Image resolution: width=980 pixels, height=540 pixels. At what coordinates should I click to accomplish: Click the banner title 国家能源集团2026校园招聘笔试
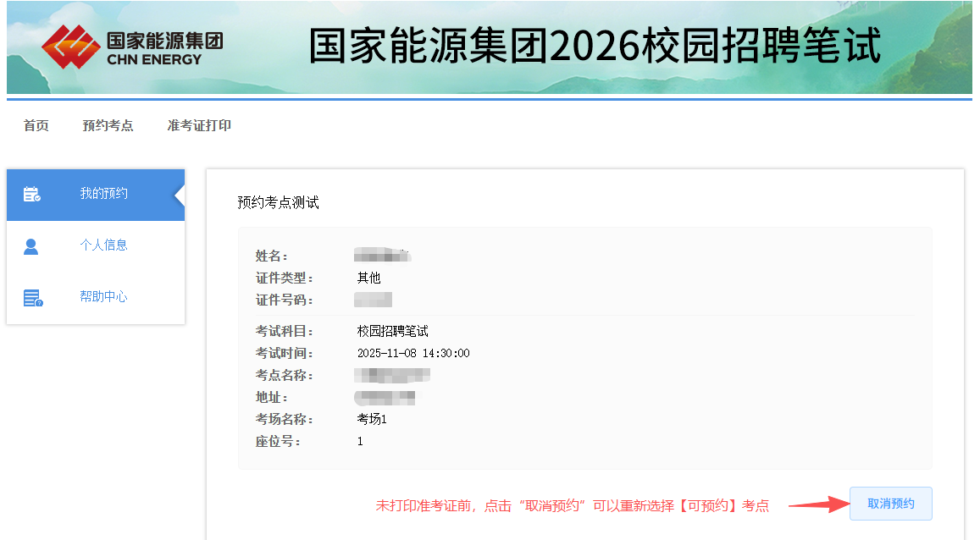click(x=594, y=46)
